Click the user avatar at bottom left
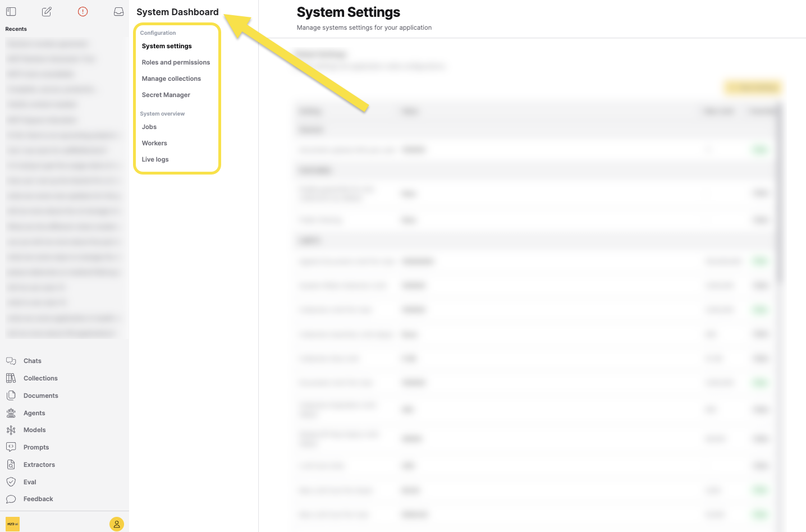Viewport: 806px width, 532px height. pyautogui.click(x=116, y=524)
